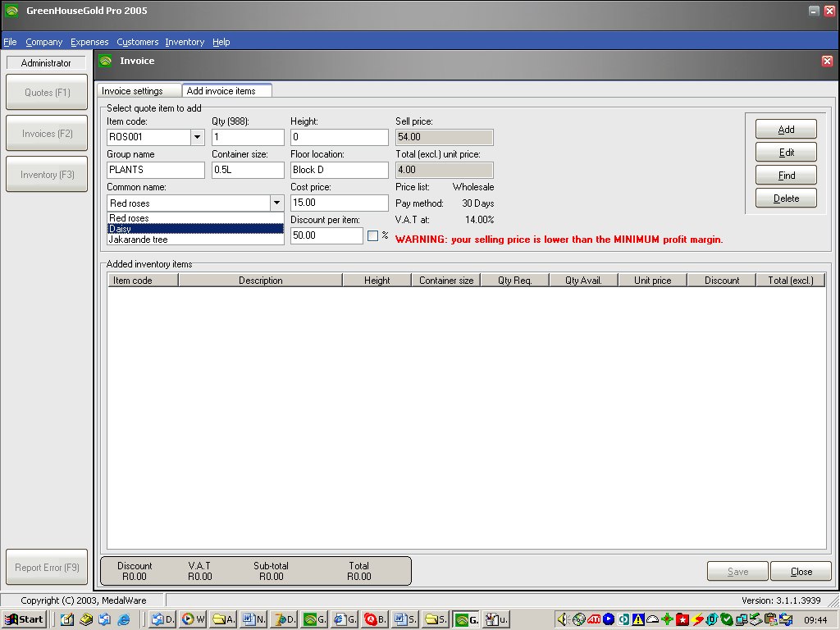The width and height of the screenshot is (840, 630).
Task: Click the Qty Avail. column header
Action: tap(583, 281)
